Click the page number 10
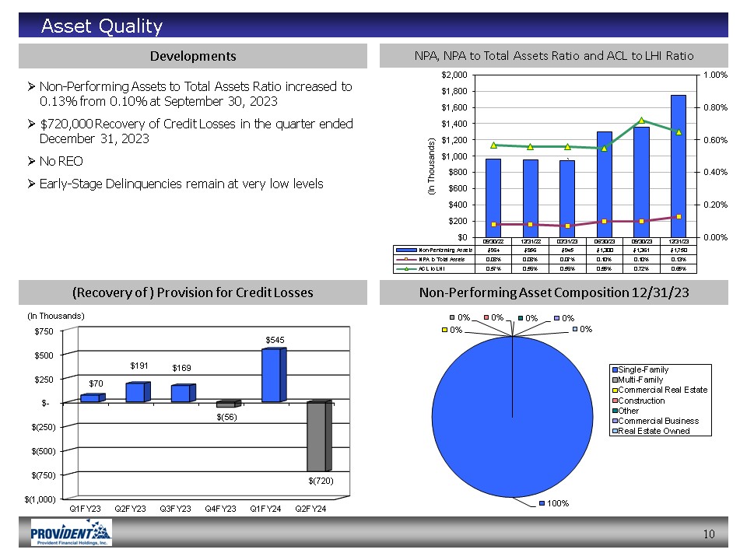The width and height of the screenshot is (747, 560). click(708, 534)
